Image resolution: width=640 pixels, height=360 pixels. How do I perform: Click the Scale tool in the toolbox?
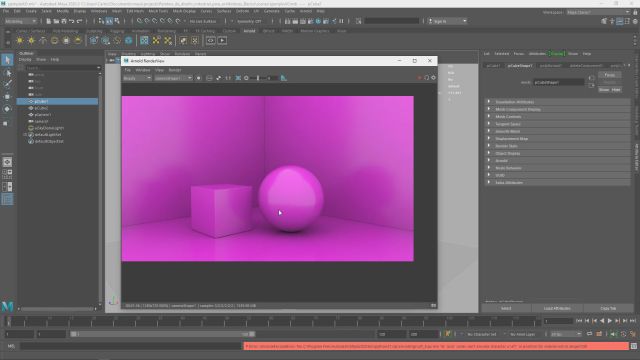6,123
